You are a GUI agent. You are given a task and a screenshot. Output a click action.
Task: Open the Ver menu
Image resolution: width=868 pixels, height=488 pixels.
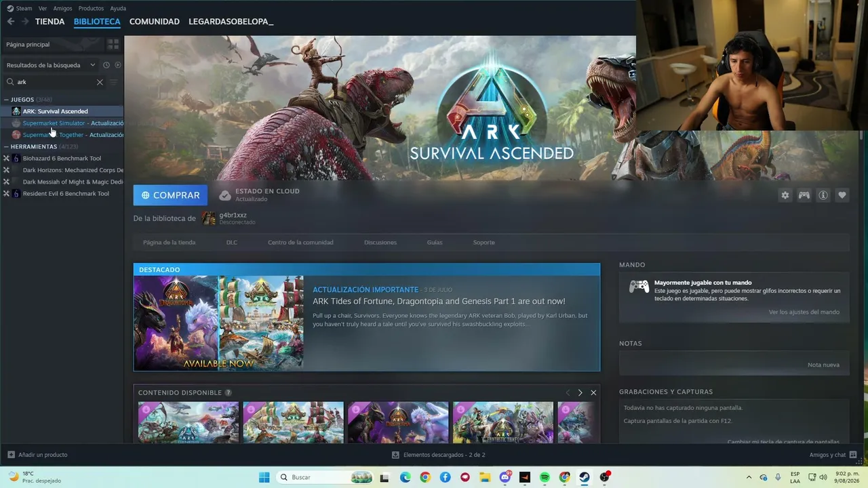click(x=43, y=8)
